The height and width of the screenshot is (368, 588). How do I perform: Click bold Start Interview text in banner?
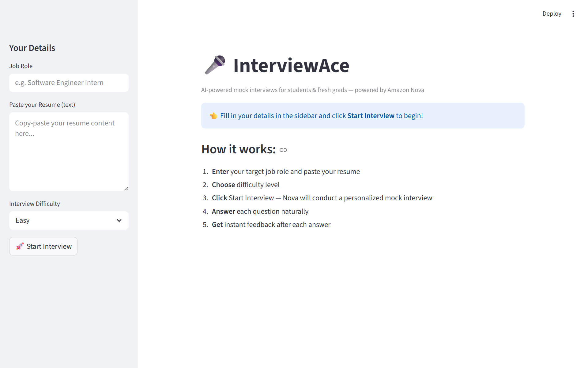click(371, 116)
